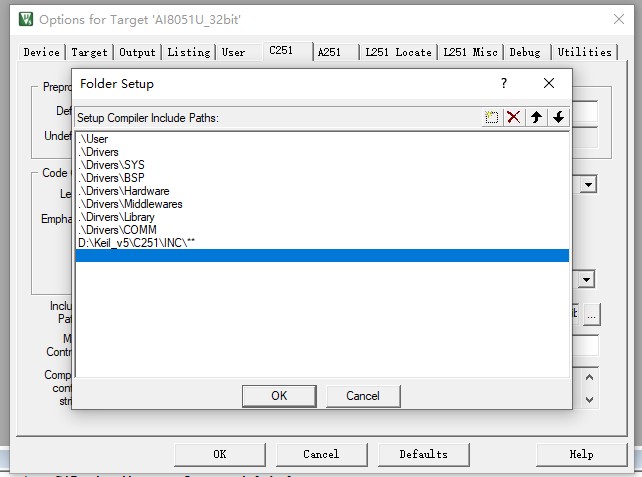Open the Output tab

[x=137, y=52]
